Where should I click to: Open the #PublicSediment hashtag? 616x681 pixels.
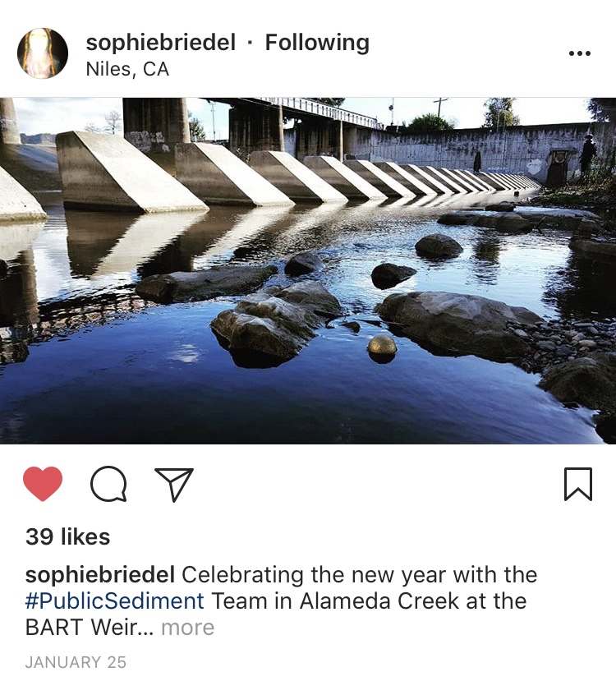pos(115,601)
